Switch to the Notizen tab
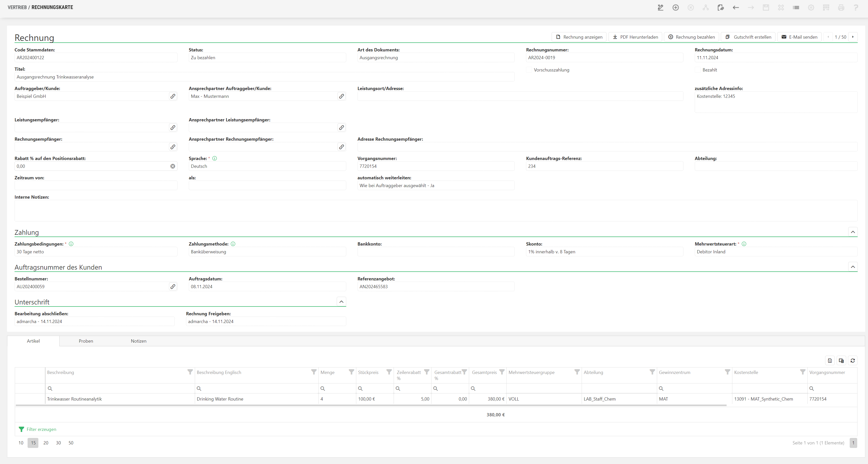Screen dimensions: 868x464 138,341
